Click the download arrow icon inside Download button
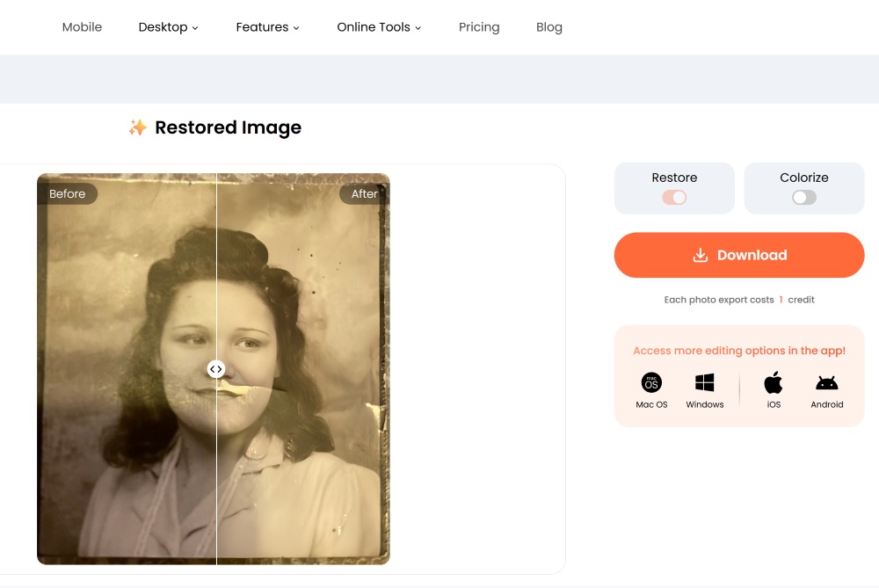The image size is (879, 588). click(701, 254)
